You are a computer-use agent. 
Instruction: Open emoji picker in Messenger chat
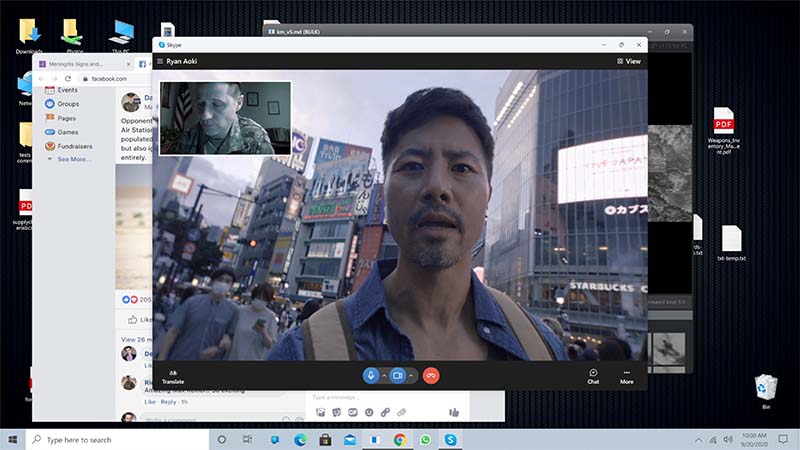click(x=369, y=412)
